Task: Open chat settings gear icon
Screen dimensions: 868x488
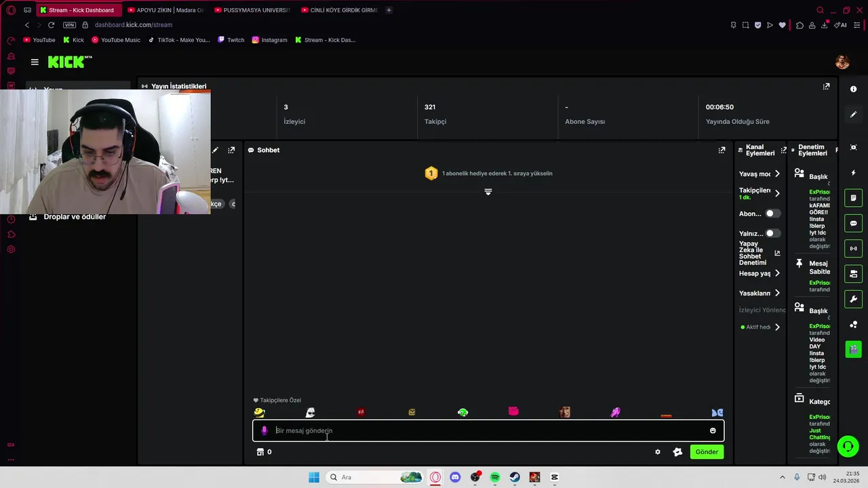Action: (x=657, y=452)
